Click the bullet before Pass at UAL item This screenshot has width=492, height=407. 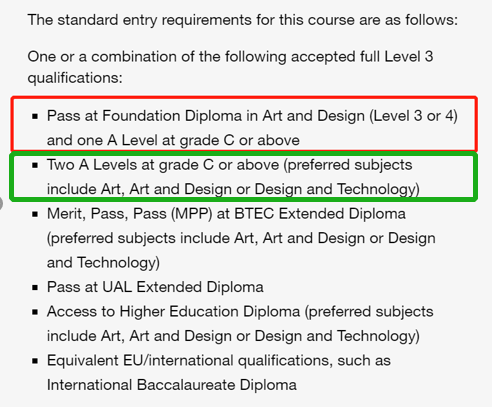[x=35, y=288]
